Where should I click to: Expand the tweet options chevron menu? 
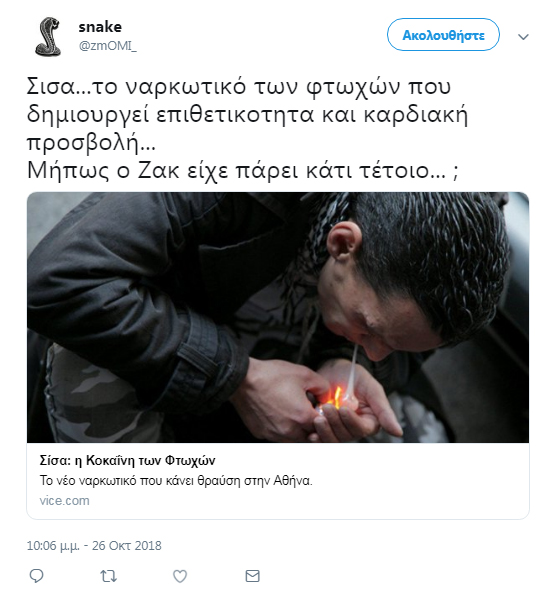tap(523, 37)
